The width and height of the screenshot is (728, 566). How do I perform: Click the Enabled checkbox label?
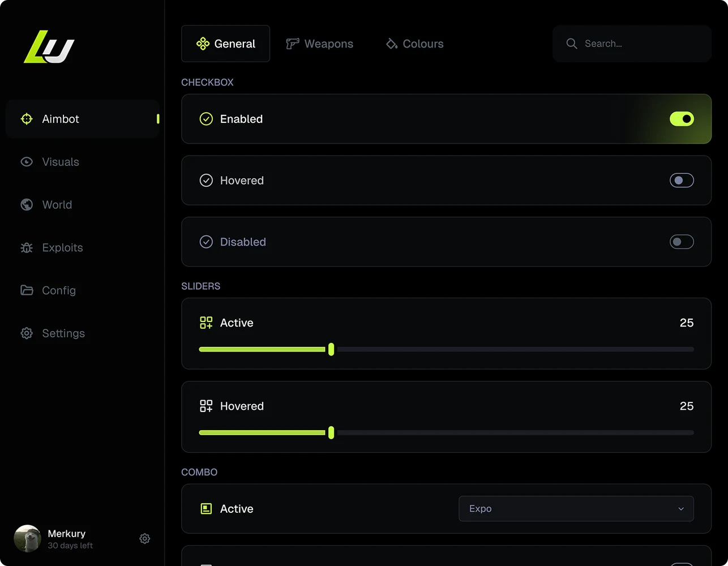tap(241, 119)
